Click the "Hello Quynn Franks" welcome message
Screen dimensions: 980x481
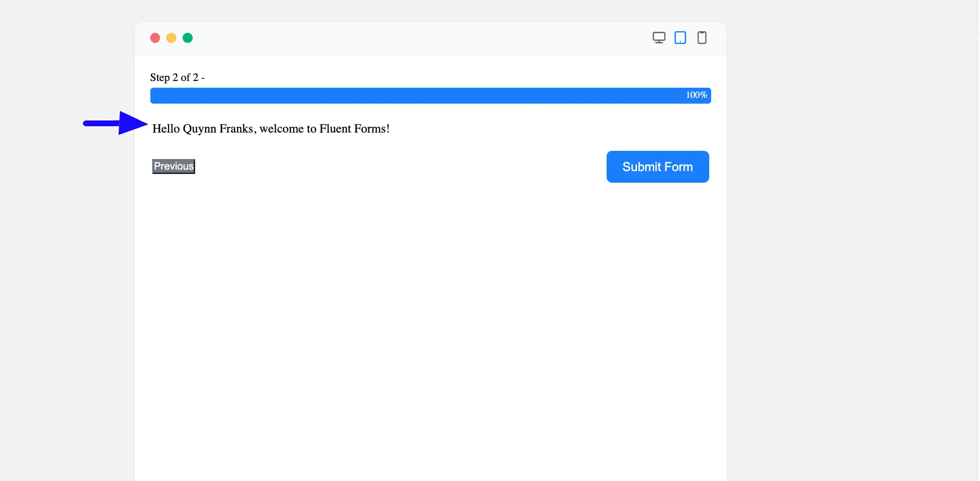click(x=271, y=129)
